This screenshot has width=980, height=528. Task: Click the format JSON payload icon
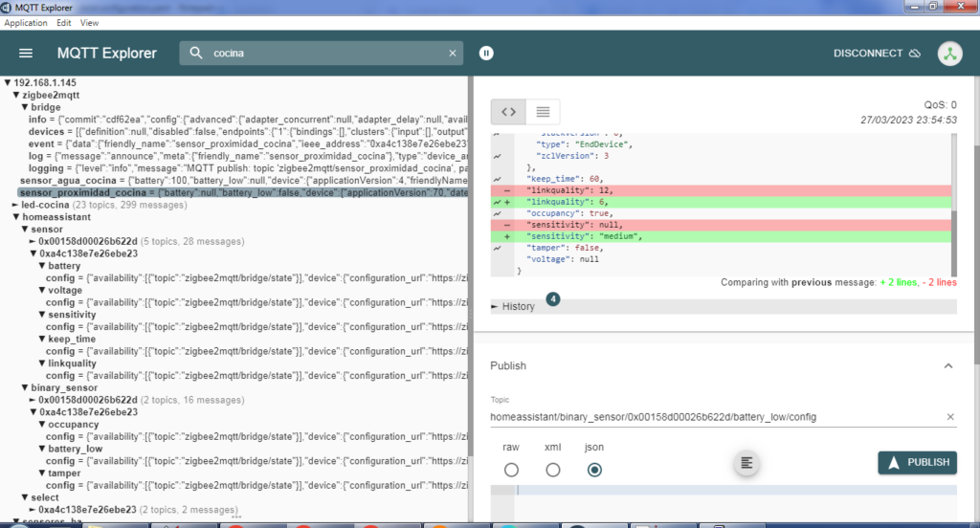(x=747, y=463)
